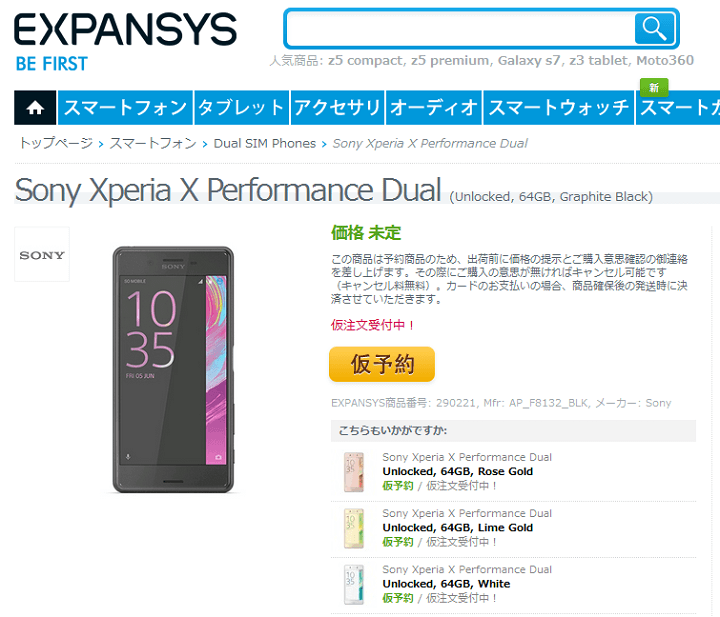Click the yellow 仮予約 pre-order button

pos(382,364)
